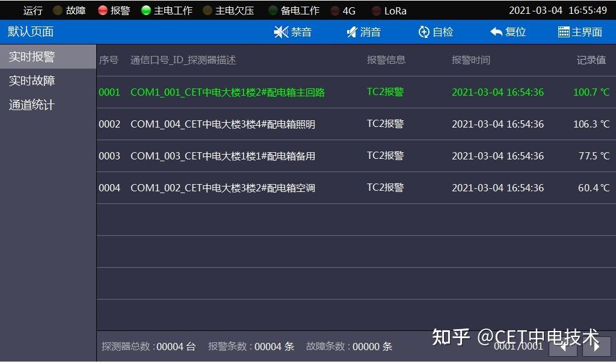Click the 复位 reset arrow icon
616x364 pixels.
tap(496, 32)
